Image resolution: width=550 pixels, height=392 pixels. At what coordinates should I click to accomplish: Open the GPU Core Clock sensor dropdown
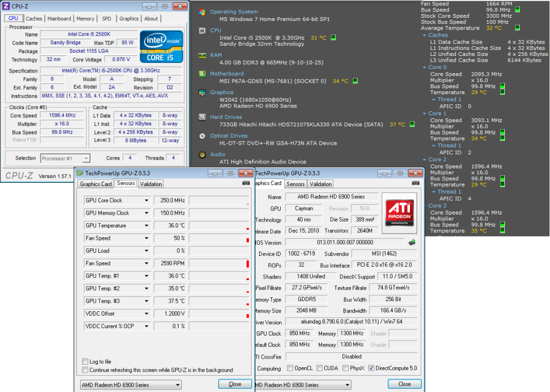click(x=146, y=201)
